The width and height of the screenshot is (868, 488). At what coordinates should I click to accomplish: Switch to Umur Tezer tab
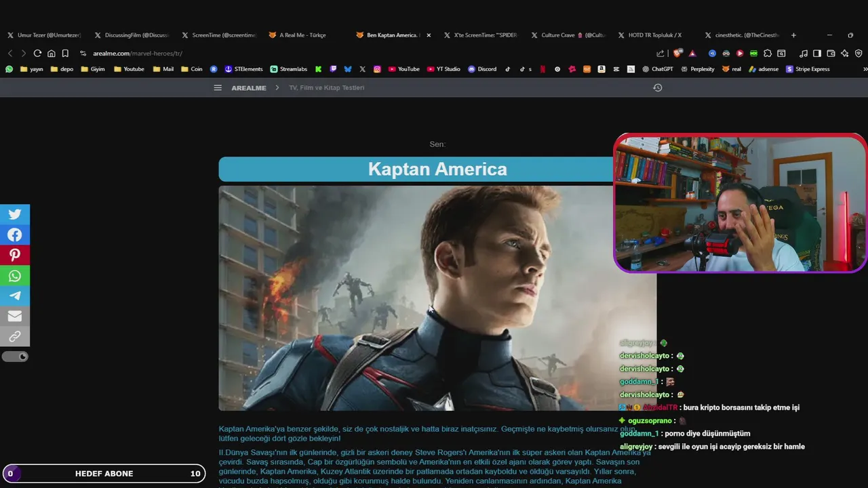point(44,35)
